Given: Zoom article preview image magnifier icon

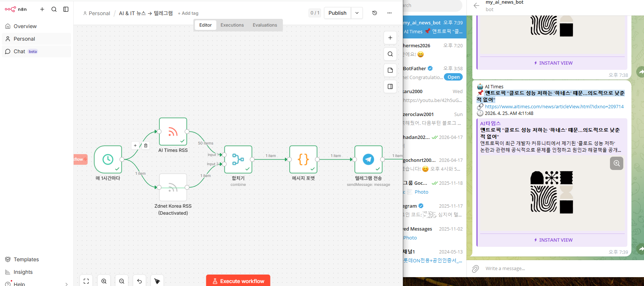Looking at the screenshot, I should tap(617, 163).
